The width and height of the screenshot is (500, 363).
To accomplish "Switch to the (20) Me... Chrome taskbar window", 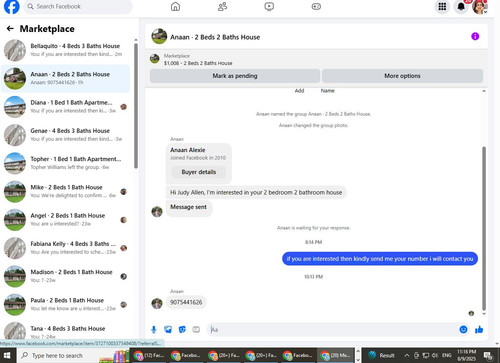I will pos(335,355).
